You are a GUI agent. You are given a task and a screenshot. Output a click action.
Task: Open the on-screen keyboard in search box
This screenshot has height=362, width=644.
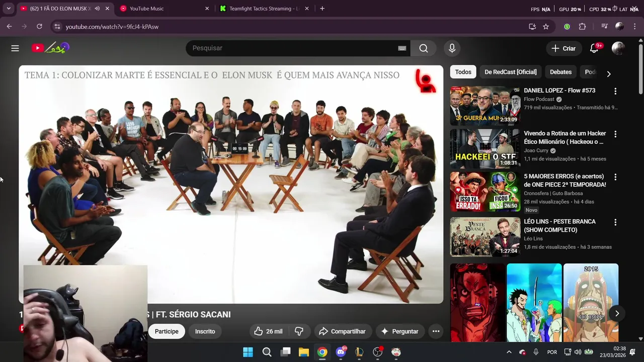pos(402,48)
